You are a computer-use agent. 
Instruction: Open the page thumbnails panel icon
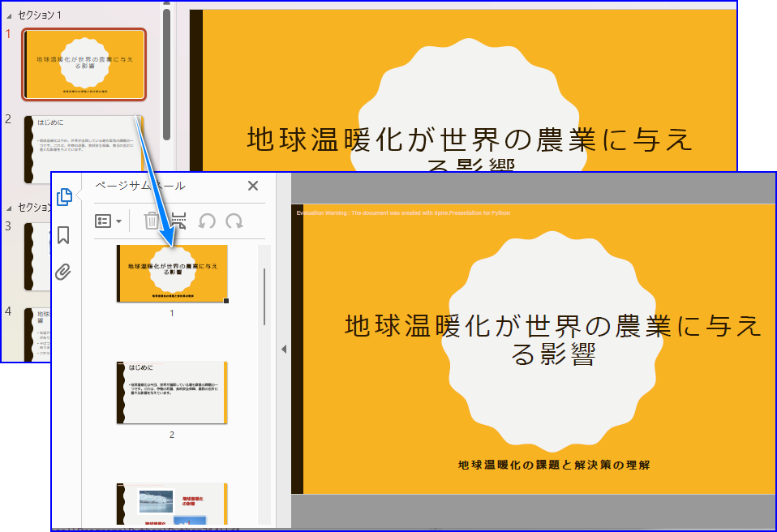pyautogui.click(x=64, y=196)
